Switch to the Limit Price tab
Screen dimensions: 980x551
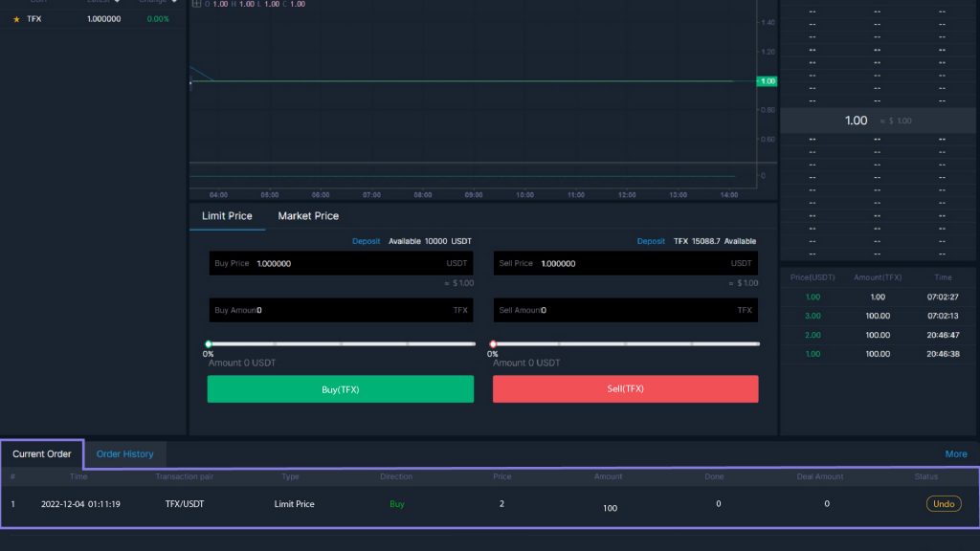(227, 216)
